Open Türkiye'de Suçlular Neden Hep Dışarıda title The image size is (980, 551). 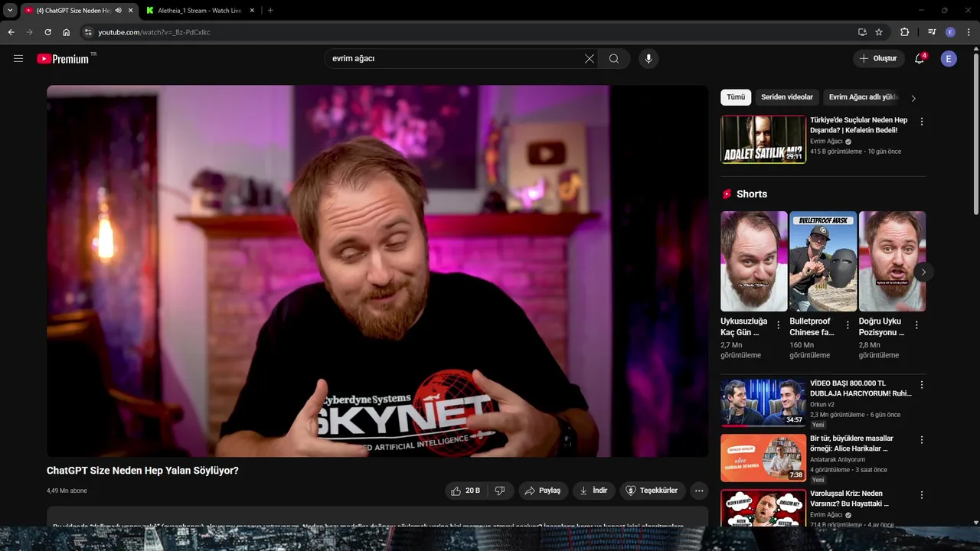[859, 125]
